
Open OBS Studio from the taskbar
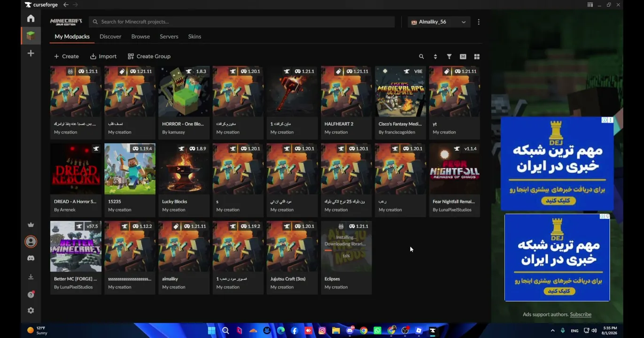click(x=405, y=330)
